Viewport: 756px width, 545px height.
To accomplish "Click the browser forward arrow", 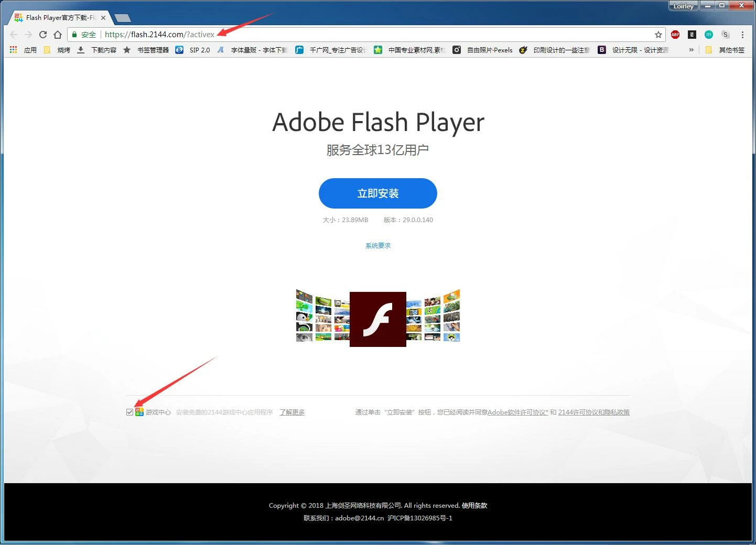I will tap(28, 35).
